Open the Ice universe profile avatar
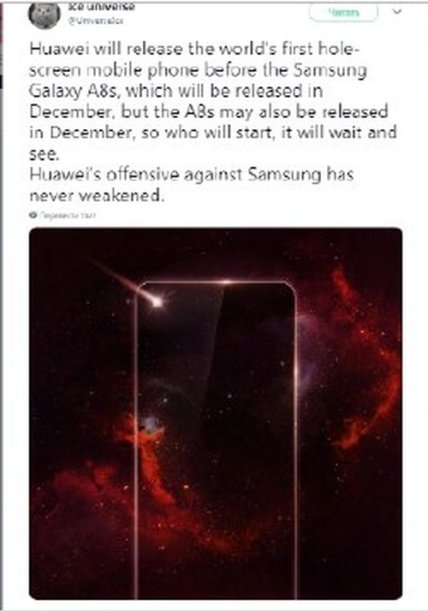This screenshot has width=428, height=612. point(44,14)
